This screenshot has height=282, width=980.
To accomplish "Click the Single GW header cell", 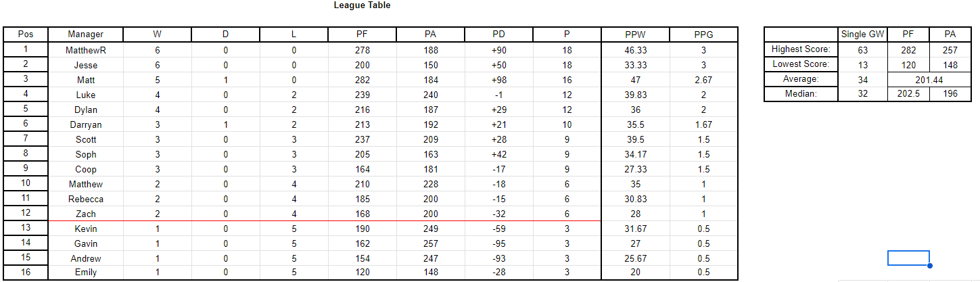I will (x=862, y=34).
